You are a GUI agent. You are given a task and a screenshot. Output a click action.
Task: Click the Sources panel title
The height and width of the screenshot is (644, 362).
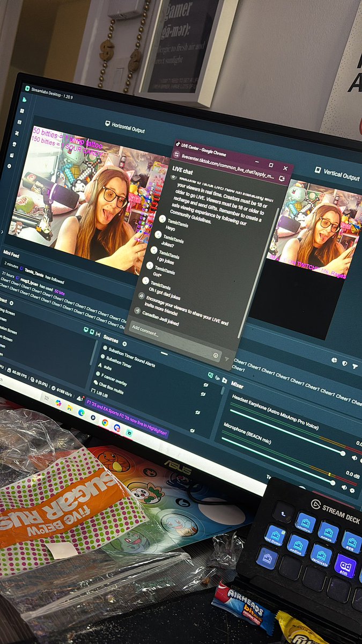tap(111, 339)
